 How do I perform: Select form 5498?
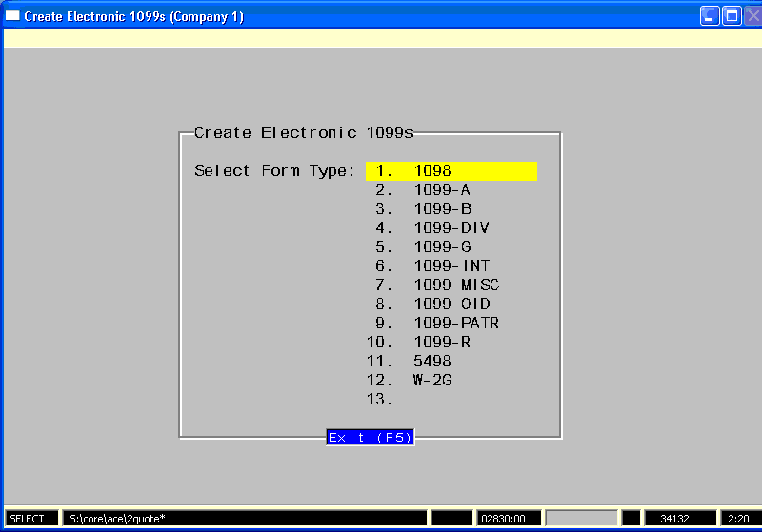pyautogui.click(x=431, y=362)
